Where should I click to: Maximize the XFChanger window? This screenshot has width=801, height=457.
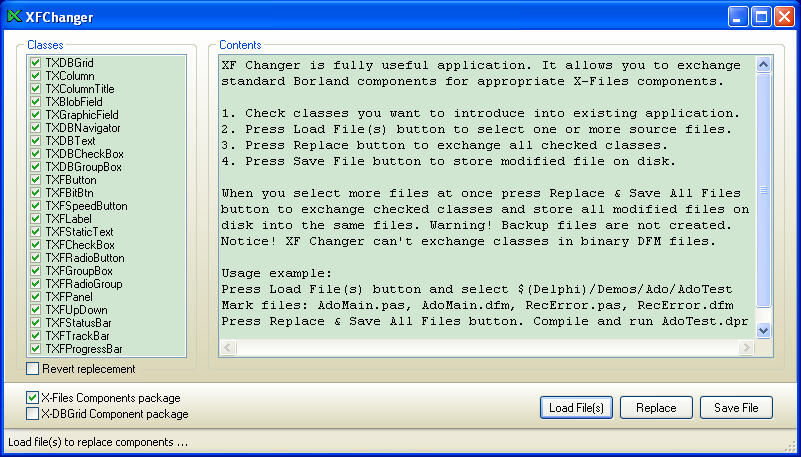(761, 16)
